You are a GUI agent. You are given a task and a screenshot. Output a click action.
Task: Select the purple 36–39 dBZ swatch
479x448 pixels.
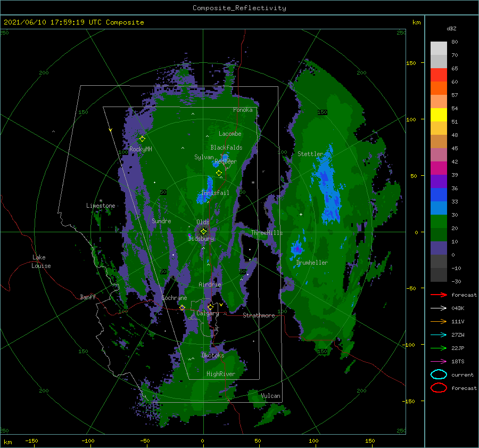coord(439,181)
